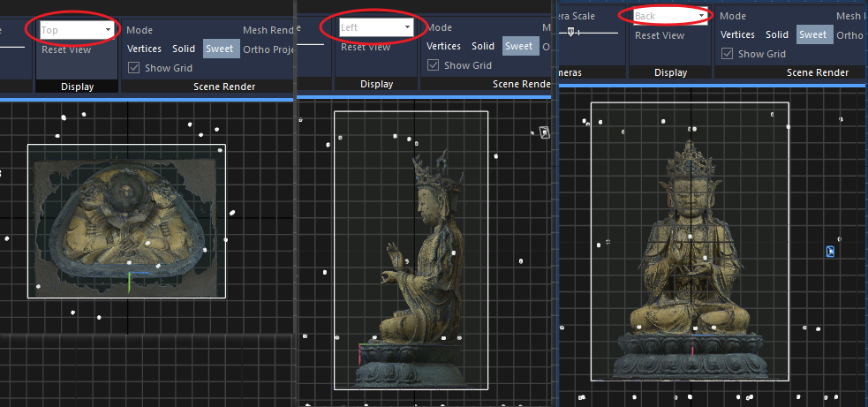Select Solid mode in the Back view panel
This screenshot has height=407, width=868.
tap(777, 34)
